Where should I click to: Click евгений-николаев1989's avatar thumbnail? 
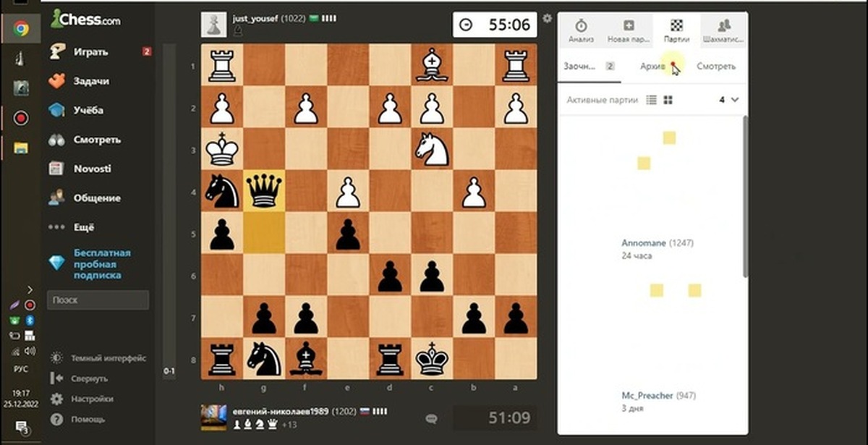(213, 418)
